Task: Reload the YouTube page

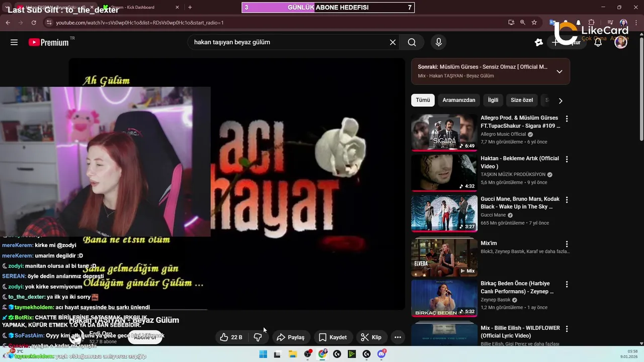Action: click(34, 23)
